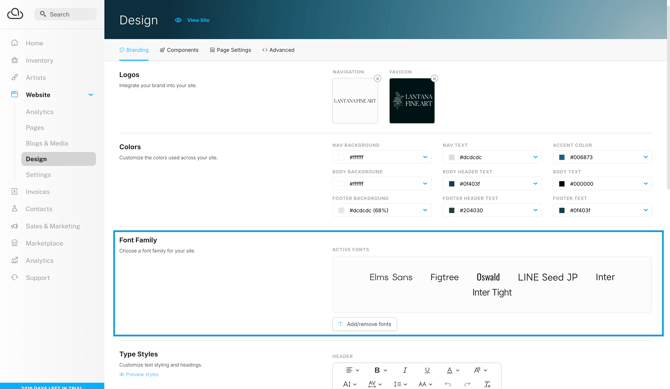
Task: Click the View Site link
Action: (x=192, y=20)
